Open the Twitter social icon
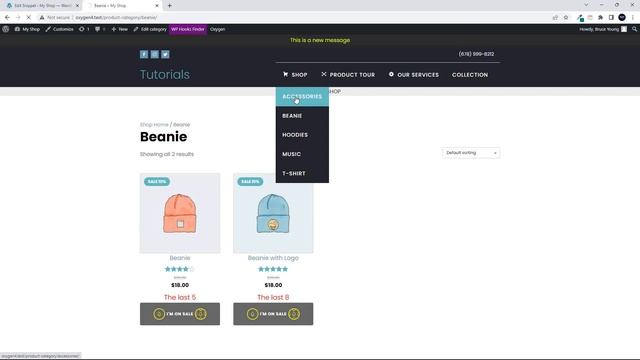This screenshot has width=640, height=360. tap(165, 54)
